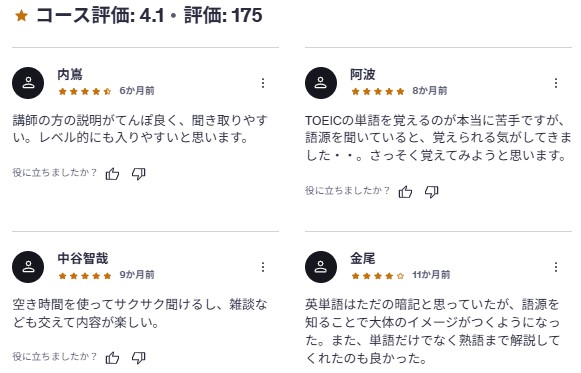Mark 阿波's review as helpful
This screenshot has height=373, width=581.
405,192
